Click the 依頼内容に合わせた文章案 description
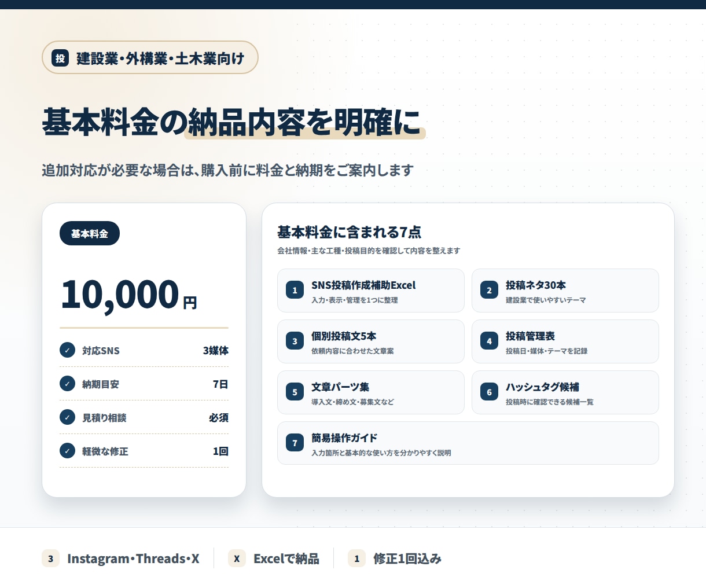The image size is (706, 588). point(352,351)
